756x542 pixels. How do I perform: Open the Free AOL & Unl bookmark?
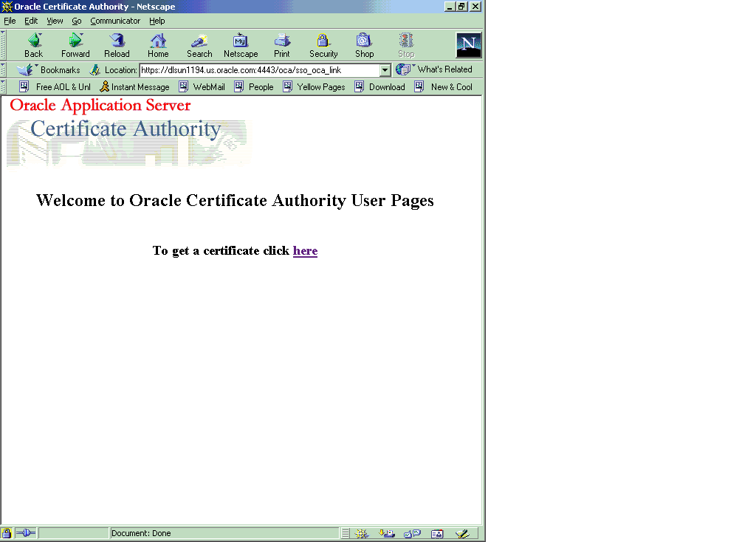click(55, 87)
